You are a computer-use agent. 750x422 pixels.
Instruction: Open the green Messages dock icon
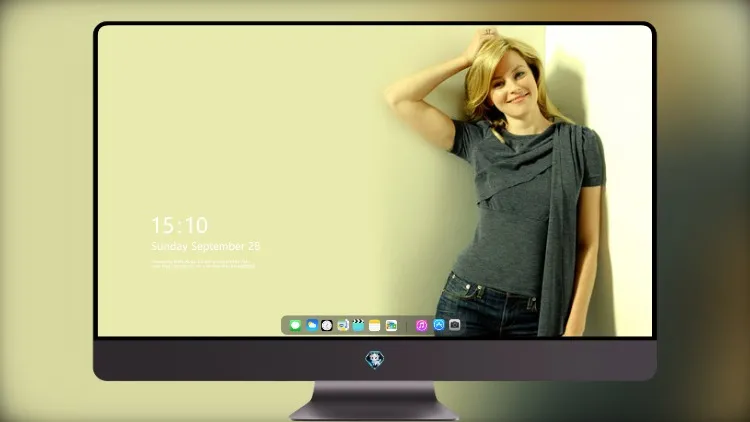(295, 325)
